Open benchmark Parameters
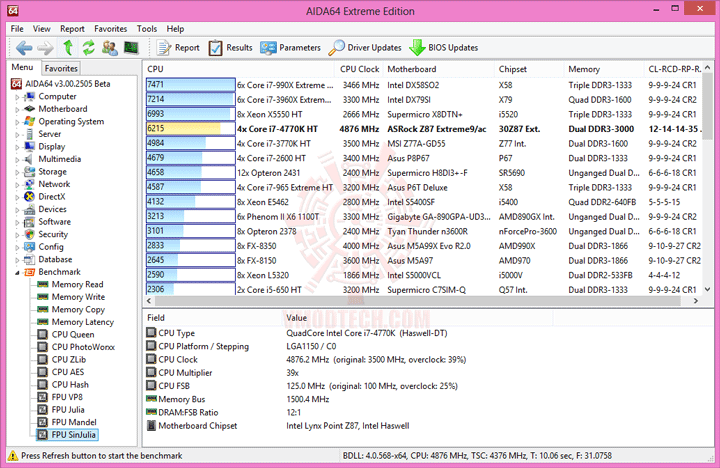720x468 pixels. [290, 48]
